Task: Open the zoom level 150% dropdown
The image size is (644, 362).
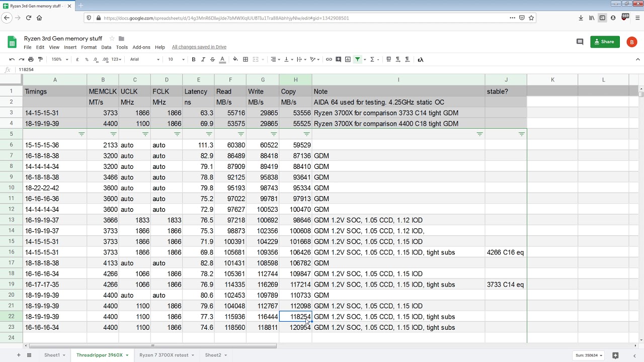Action: pos(59,59)
